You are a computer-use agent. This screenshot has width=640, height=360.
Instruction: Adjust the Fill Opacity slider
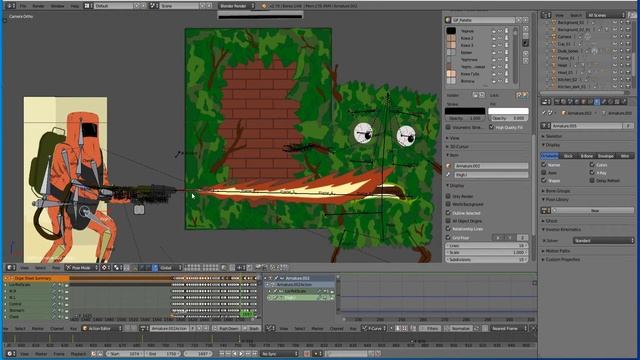(x=508, y=118)
